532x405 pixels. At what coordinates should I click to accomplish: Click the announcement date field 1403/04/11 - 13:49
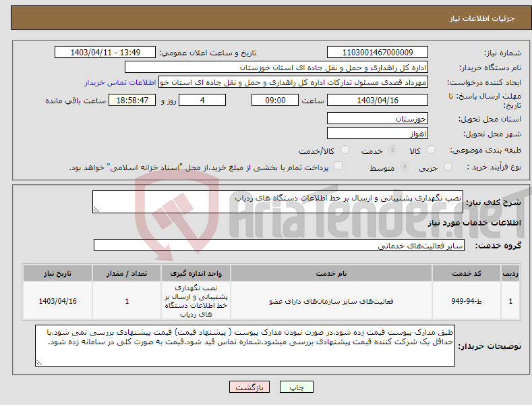105,53
